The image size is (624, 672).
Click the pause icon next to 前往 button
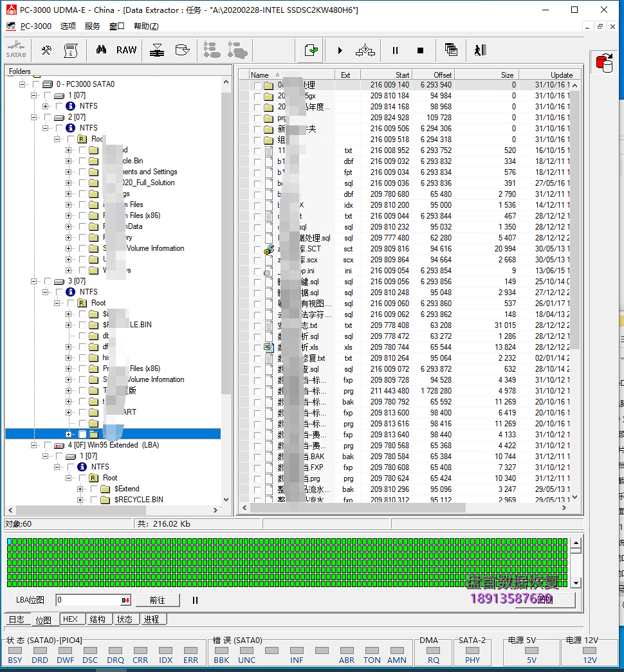(x=195, y=601)
